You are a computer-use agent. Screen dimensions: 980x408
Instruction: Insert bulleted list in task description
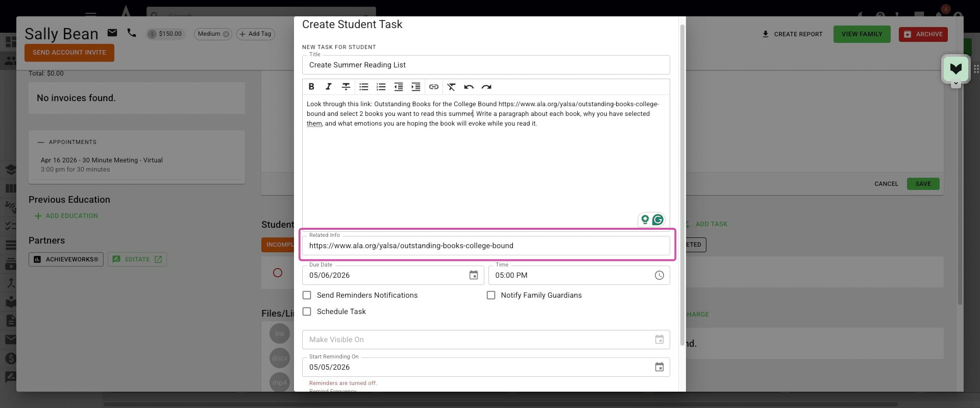363,87
